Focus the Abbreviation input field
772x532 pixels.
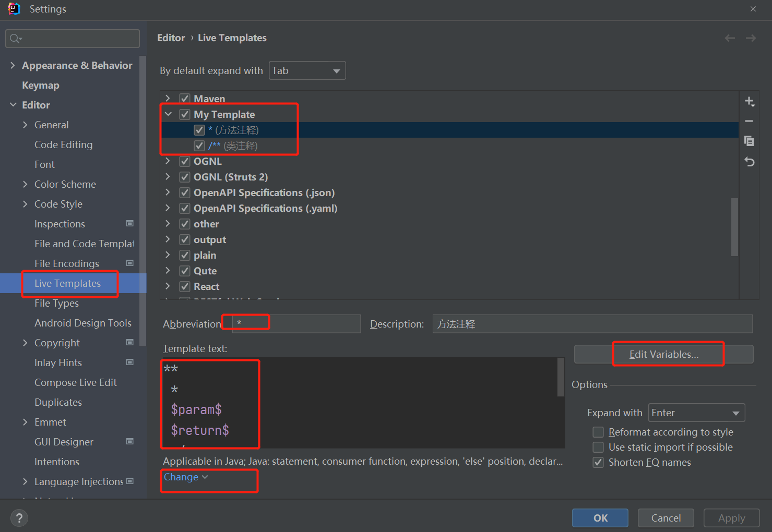pyautogui.click(x=296, y=324)
